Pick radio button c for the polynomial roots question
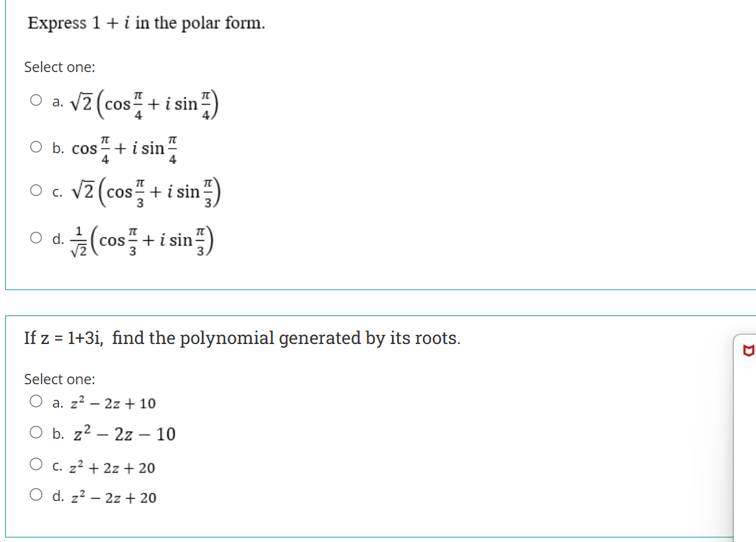The width and height of the screenshot is (756, 542). pyautogui.click(x=36, y=464)
